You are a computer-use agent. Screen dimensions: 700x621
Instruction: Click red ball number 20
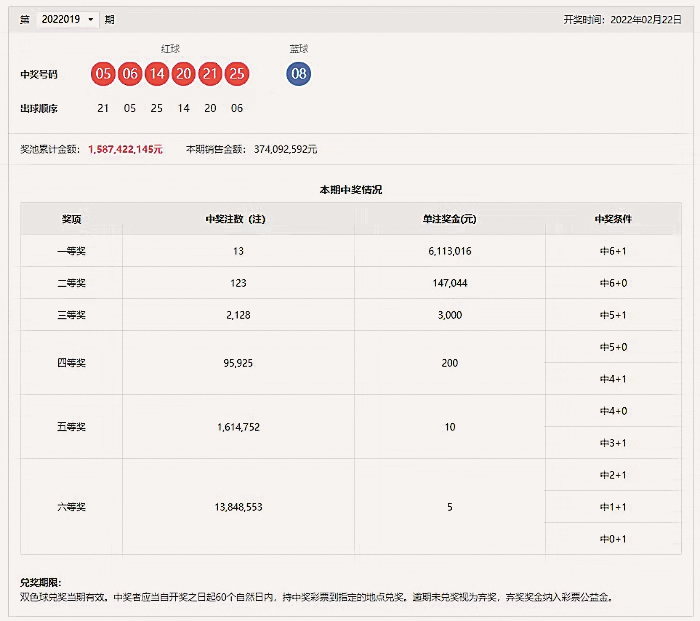183,74
